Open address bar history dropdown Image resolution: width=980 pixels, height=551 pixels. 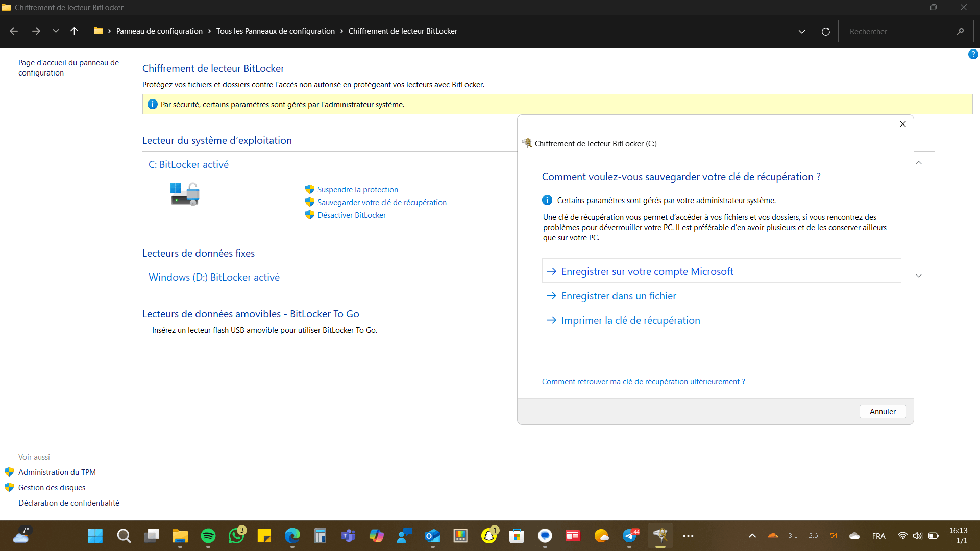coord(802,32)
